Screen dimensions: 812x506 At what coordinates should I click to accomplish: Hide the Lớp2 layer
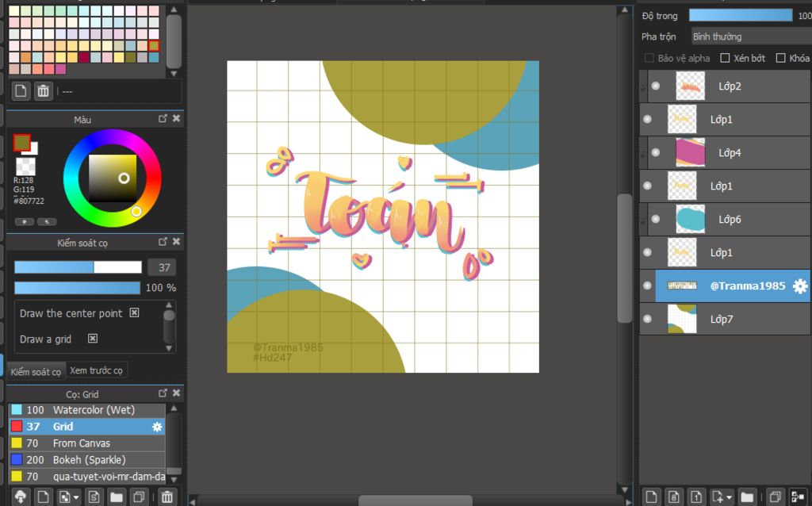[656, 86]
